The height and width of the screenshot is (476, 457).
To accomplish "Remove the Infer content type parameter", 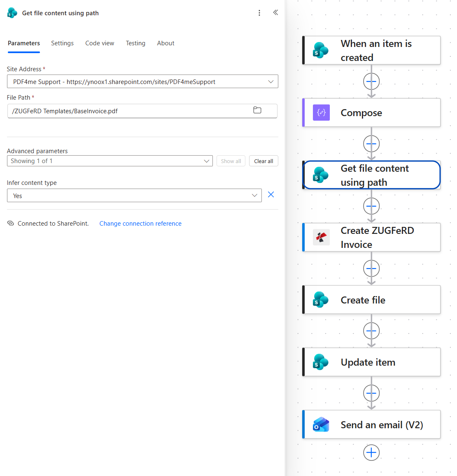I will click(x=271, y=195).
